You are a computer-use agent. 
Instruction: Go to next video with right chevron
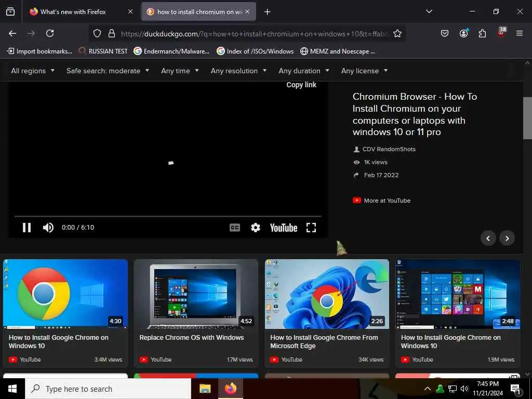(x=507, y=238)
